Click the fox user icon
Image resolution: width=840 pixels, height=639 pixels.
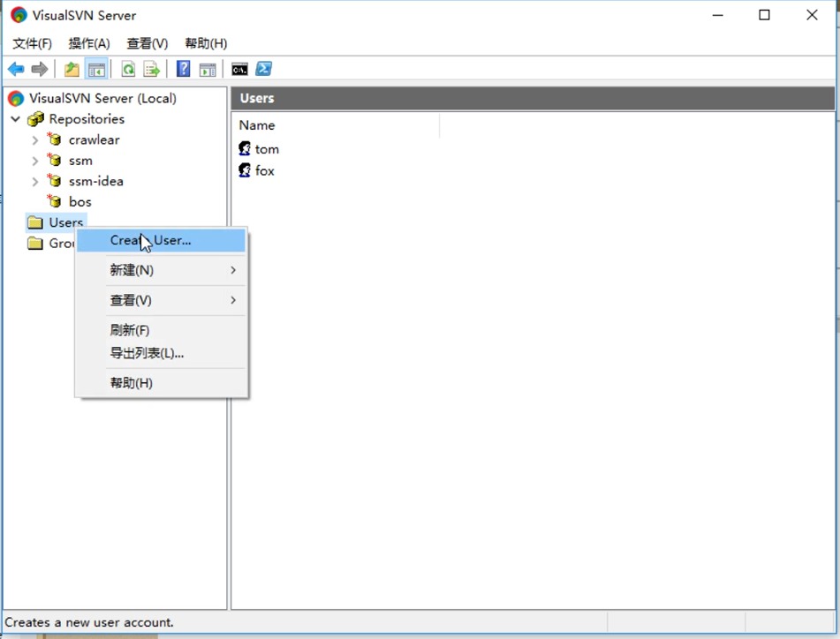point(245,170)
